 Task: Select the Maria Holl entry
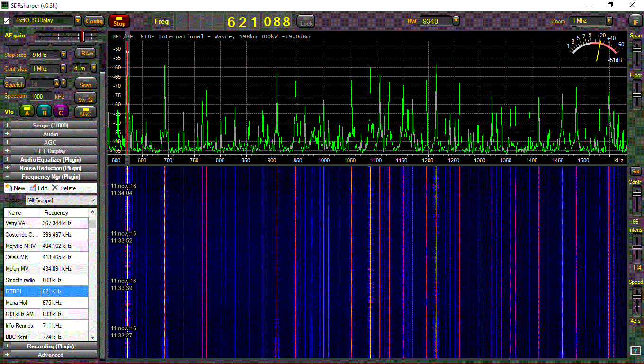click(x=46, y=303)
